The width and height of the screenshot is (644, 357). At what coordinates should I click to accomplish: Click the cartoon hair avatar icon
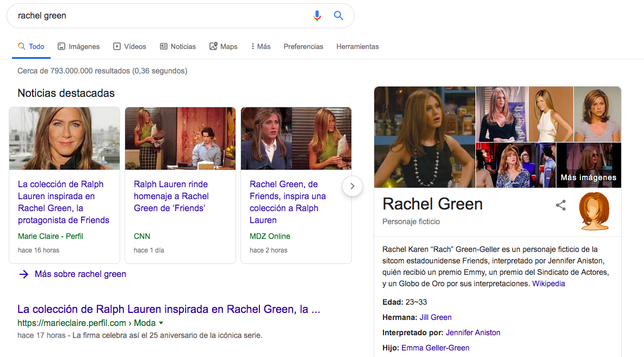[x=594, y=211]
